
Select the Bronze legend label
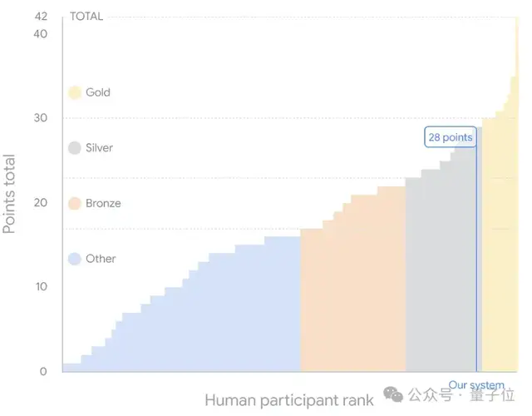point(103,203)
